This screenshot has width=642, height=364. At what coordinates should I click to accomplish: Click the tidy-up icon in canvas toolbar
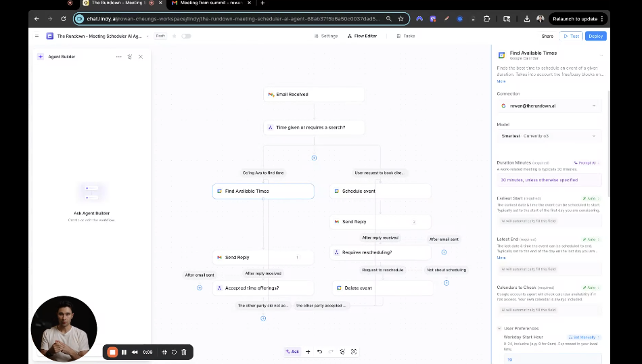(342, 352)
